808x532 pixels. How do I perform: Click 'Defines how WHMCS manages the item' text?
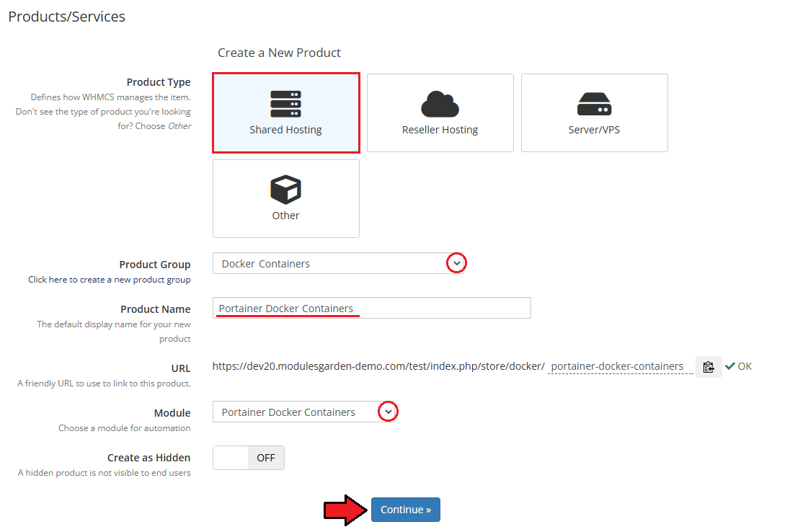pos(110,97)
